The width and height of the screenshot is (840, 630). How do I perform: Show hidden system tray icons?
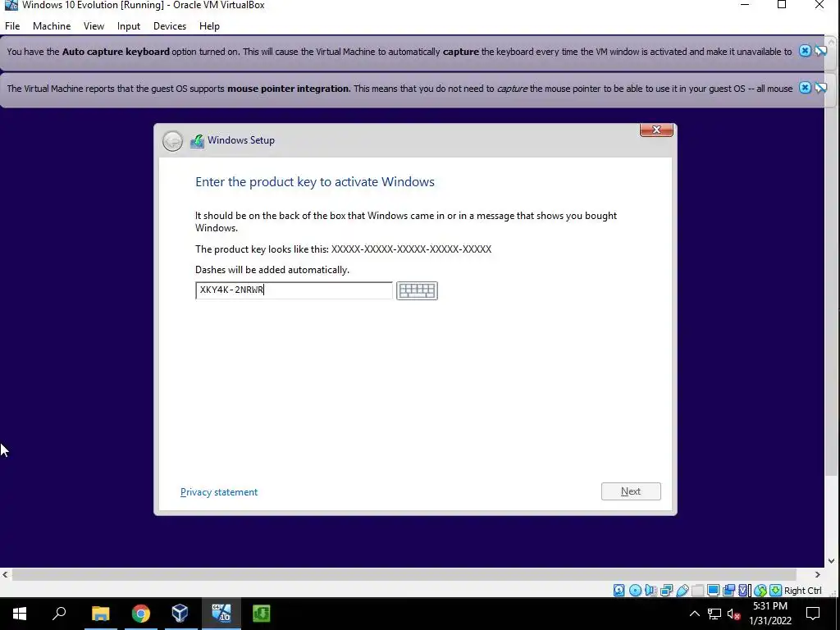pos(694,614)
